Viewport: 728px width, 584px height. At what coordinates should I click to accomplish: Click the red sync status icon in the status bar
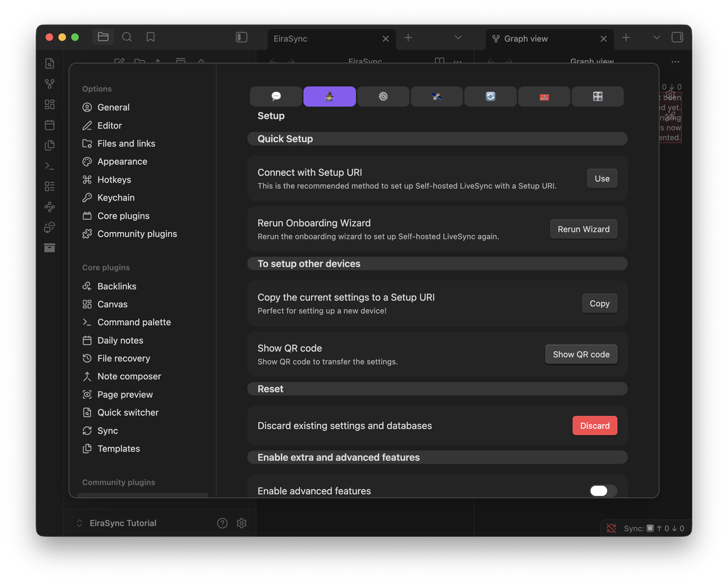click(612, 528)
